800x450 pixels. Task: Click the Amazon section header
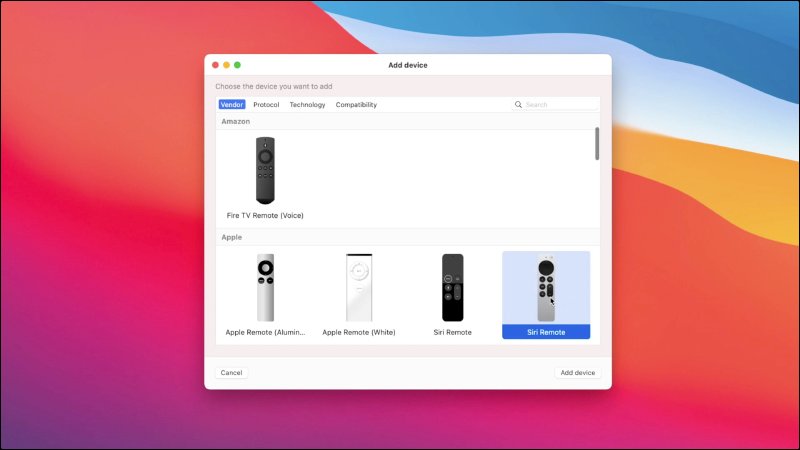236,121
